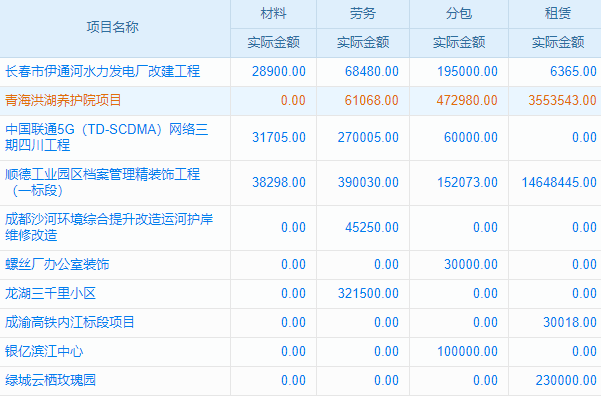Screen dimensions: 601x396
Task: Click 实际金额 subheader under 租赁
Action: [x=558, y=42]
